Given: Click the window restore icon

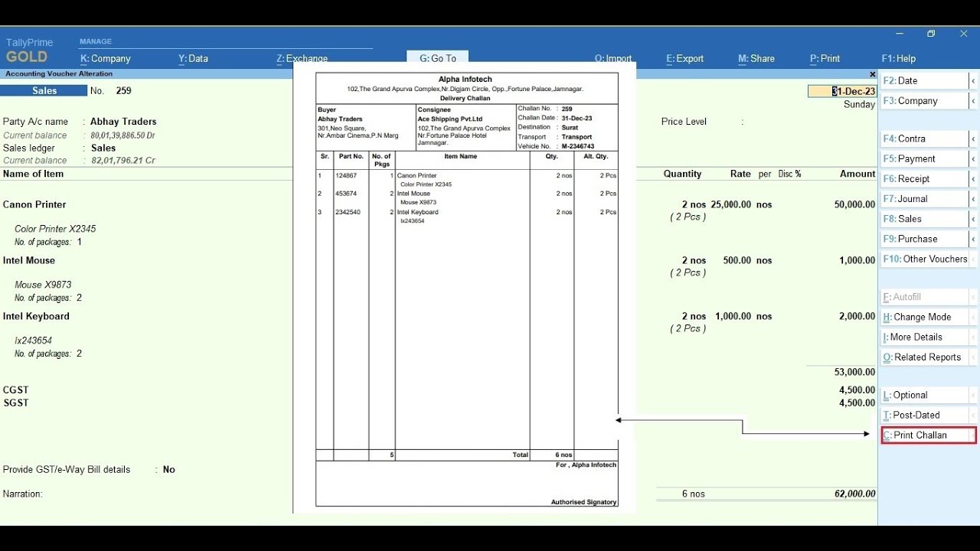Looking at the screenshot, I should pos(931,34).
